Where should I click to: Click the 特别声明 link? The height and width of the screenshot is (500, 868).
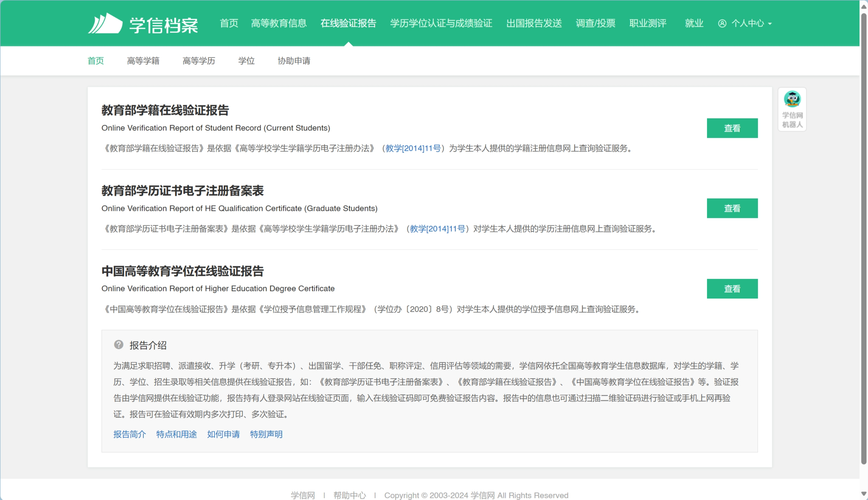(x=266, y=434)
